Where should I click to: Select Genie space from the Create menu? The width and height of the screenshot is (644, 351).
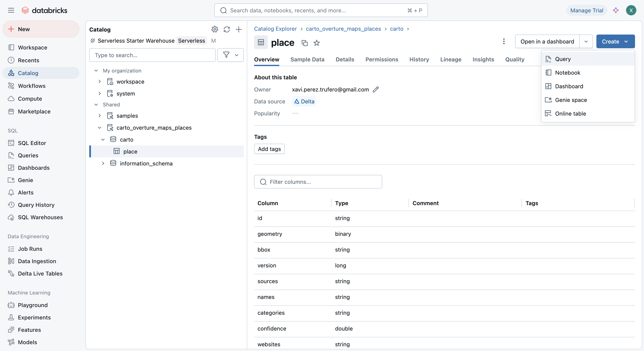(588, 100)
